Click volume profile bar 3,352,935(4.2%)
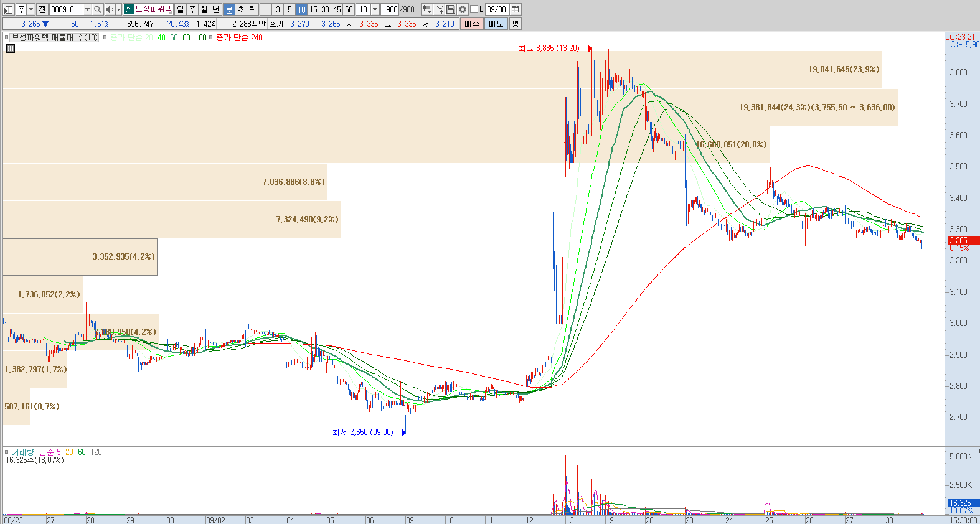The width and height of the screenshot is (980, 524). [80, 256]
